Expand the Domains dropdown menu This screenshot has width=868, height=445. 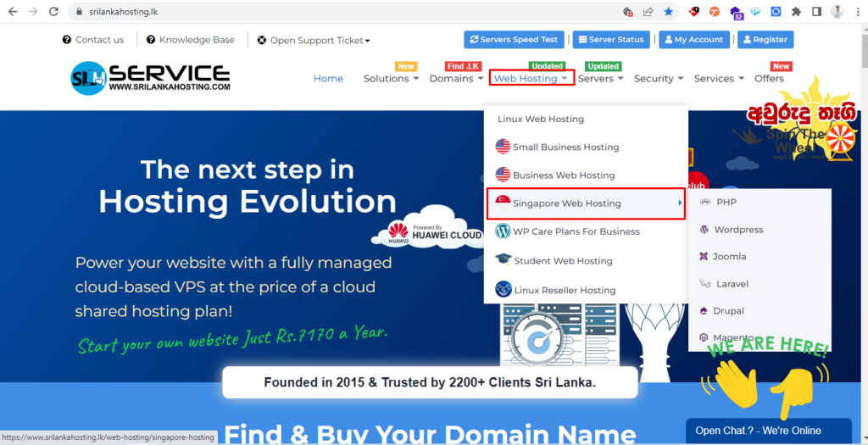click(457, 79)
